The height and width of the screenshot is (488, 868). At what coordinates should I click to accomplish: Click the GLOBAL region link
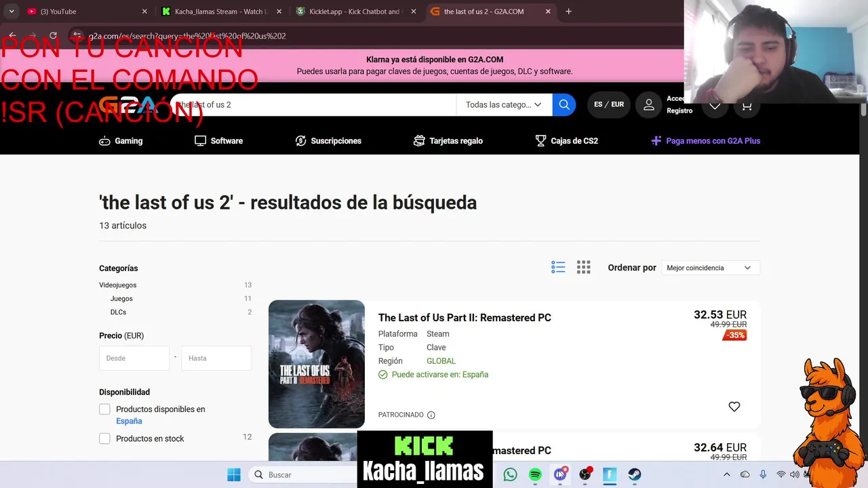click(441, 361)
